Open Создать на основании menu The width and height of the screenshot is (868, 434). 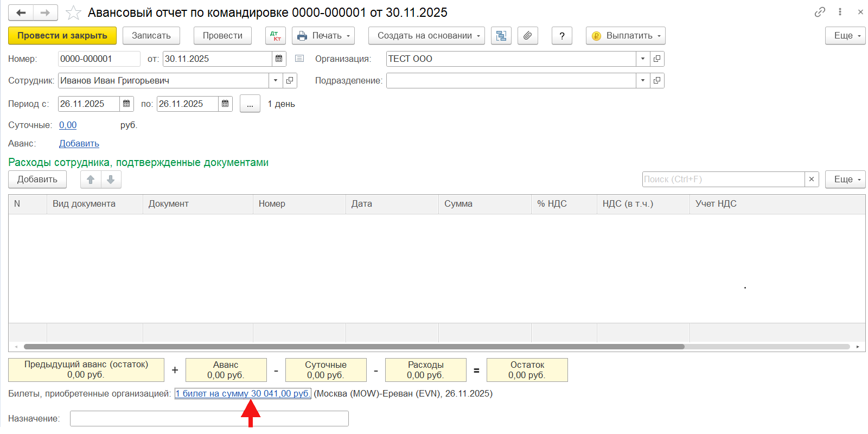(x=426, y=36)
